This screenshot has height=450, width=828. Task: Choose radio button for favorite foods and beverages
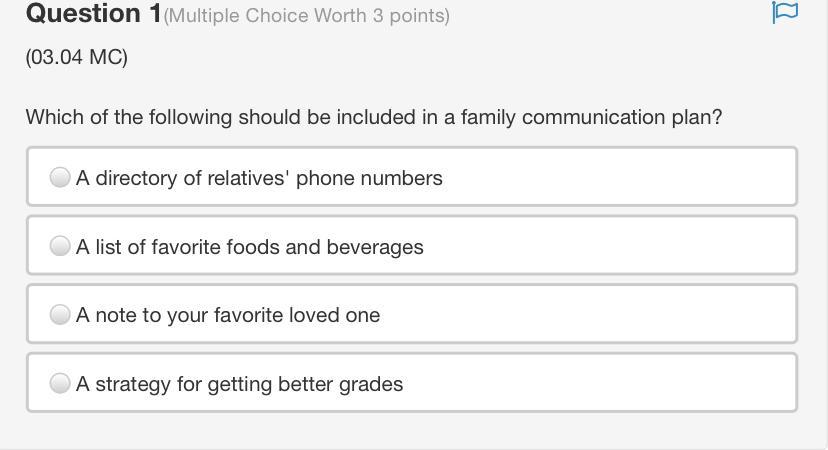coord(60,246)
